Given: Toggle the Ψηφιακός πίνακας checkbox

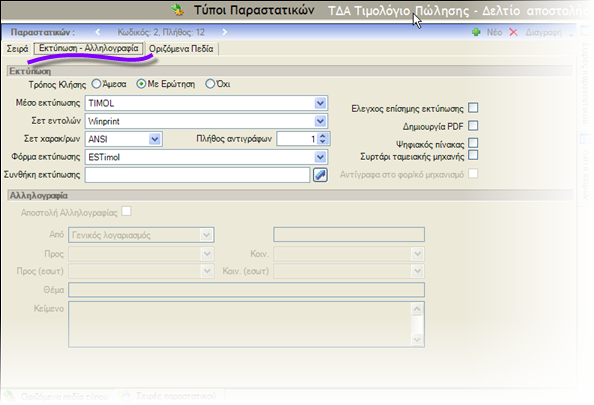Looking at the screenshot, I should tap(473, 143).
